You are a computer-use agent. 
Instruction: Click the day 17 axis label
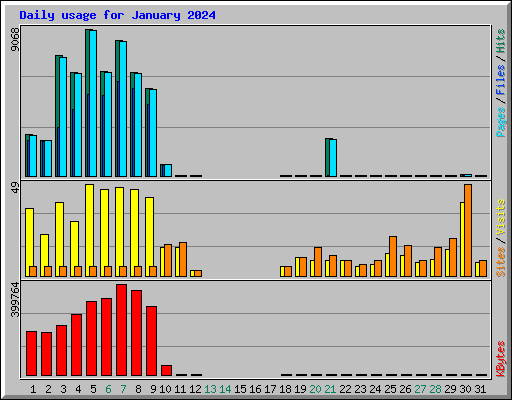(x=270, y=389)
